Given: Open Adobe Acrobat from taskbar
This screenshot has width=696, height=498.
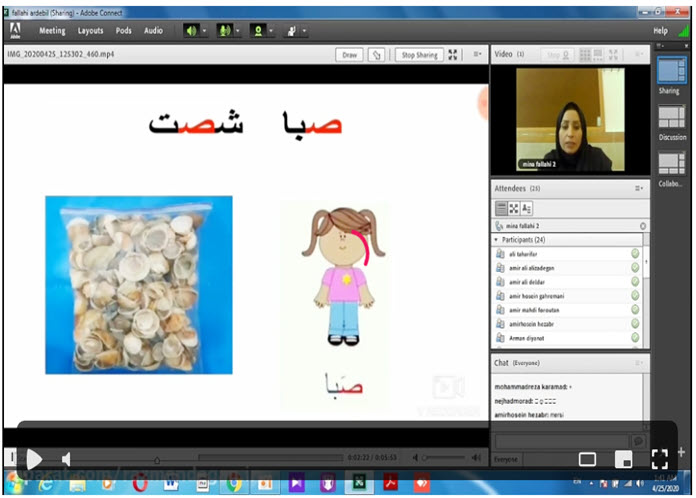Looking at the screenshot, I should [x=391, y=483].
